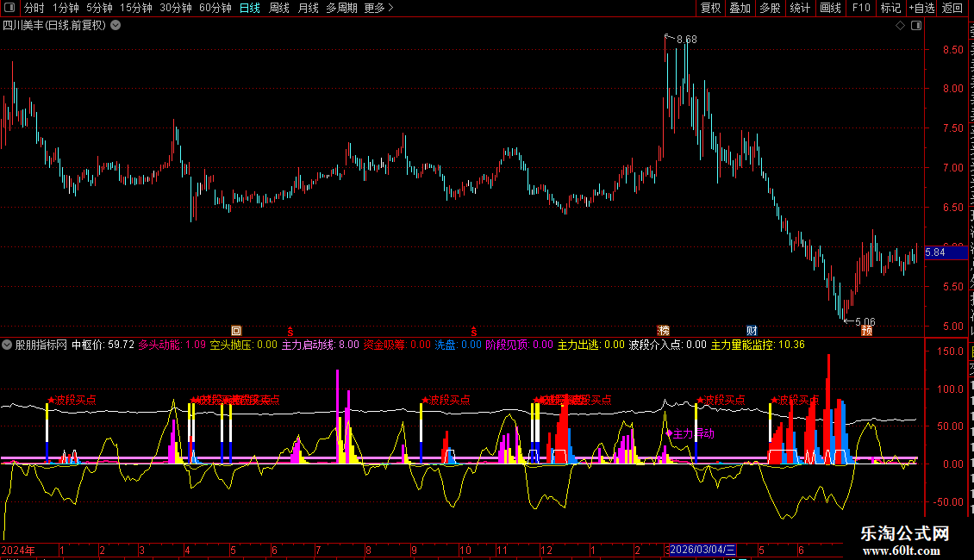The width and height of the screenshot is (974, 560).
Task: Click the 返回 back button
Action: (952, 8)
